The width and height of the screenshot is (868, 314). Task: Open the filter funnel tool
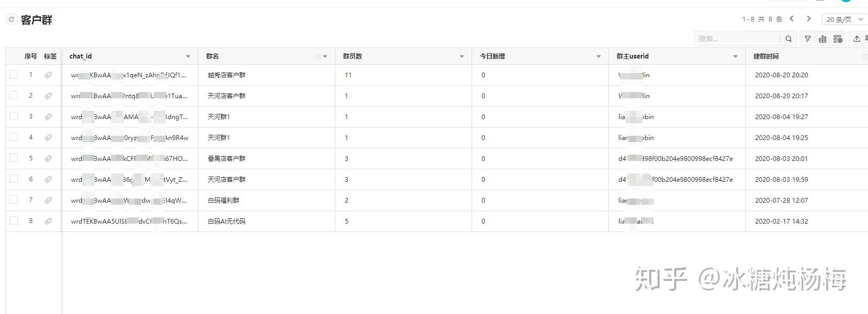tap(807, 39)
